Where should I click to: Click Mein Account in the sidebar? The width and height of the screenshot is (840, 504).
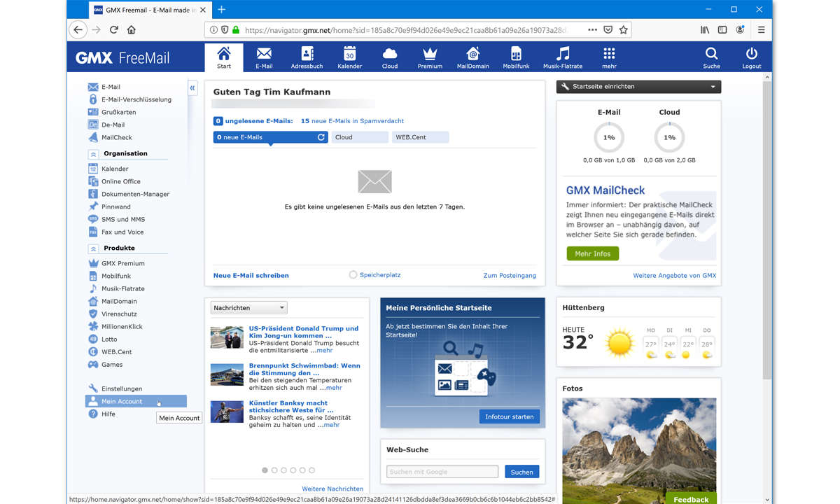coord(136,401)
